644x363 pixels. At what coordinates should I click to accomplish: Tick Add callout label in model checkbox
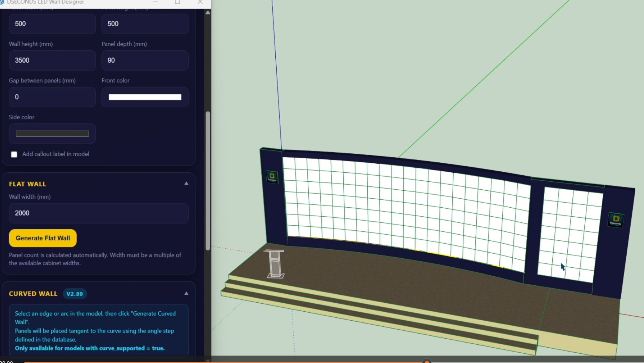click(x=14, y=154)
